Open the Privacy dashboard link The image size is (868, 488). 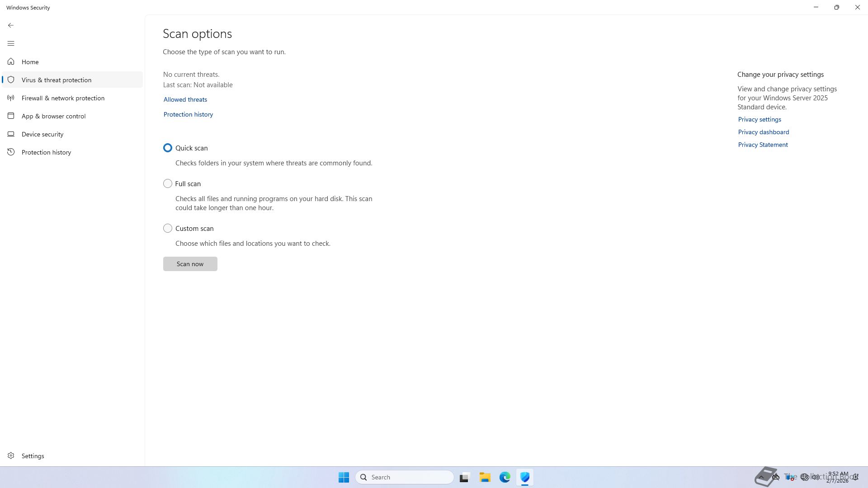763,132
